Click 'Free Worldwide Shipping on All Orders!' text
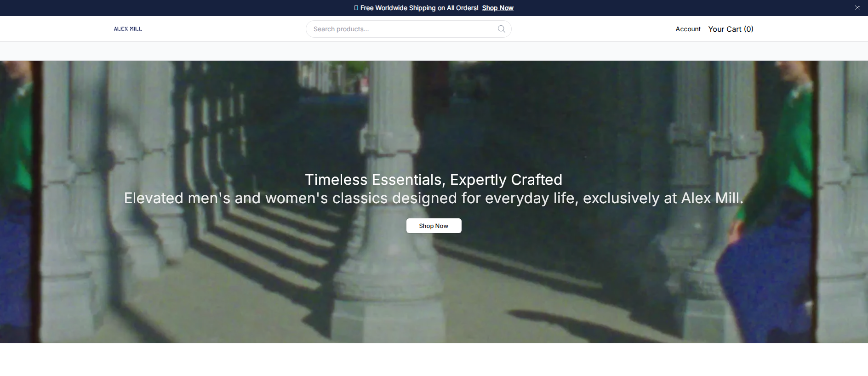 [419, 8]
